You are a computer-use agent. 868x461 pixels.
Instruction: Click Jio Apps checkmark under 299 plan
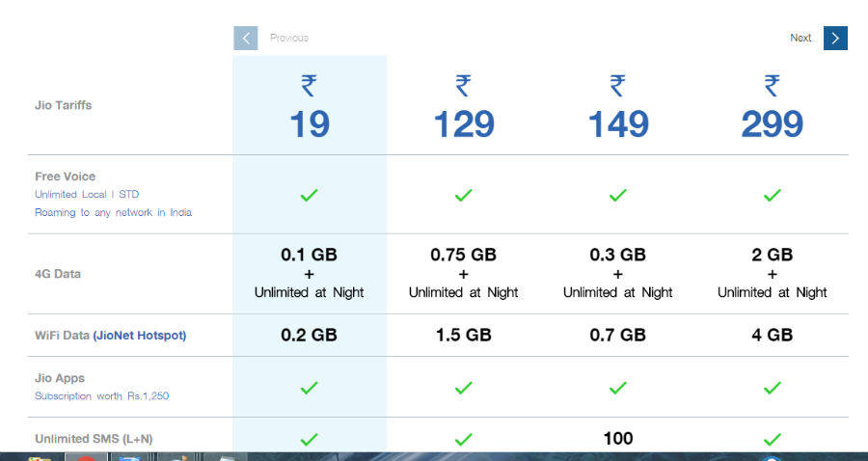click(x=772, y=388)
